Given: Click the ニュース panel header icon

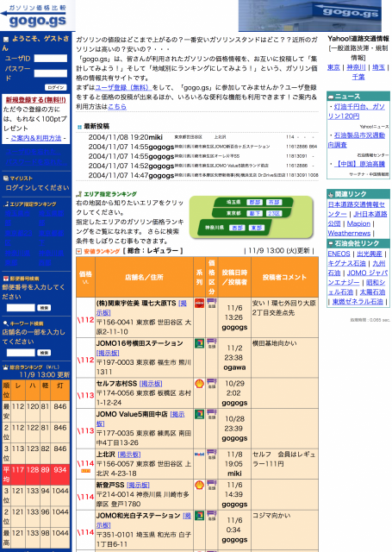Looking at the screenshot, I should (x=331, y=97).
